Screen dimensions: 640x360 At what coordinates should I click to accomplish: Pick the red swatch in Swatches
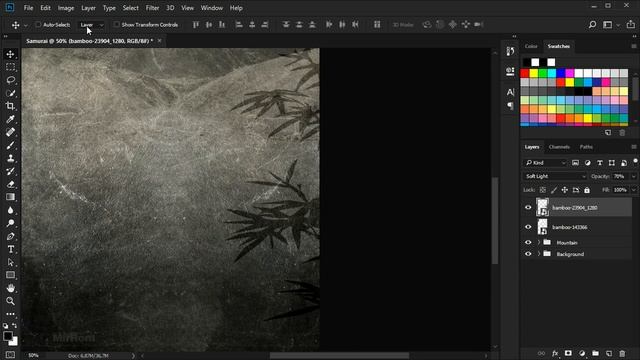pos(524,73)
